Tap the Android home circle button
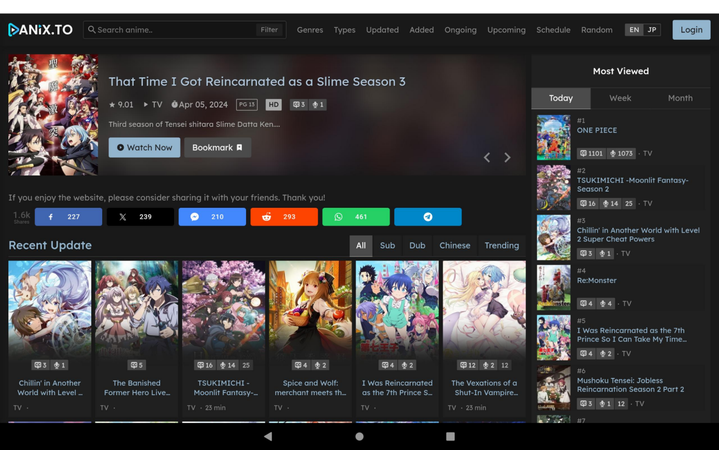 tap(360, 436)
